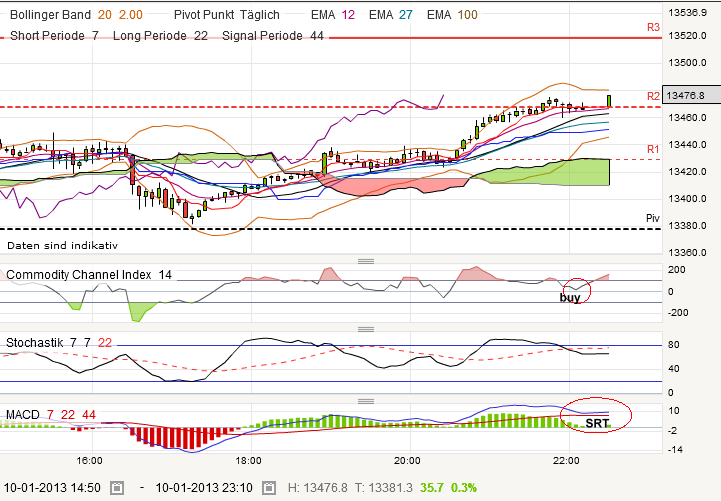Click the Piv pivot line label

point(653,218)
